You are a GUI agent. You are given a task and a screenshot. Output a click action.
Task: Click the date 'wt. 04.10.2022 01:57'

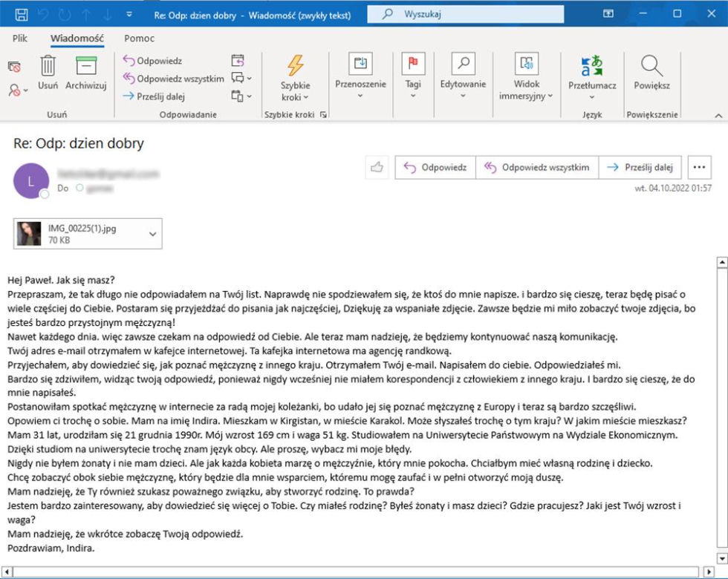click(673, 188)
